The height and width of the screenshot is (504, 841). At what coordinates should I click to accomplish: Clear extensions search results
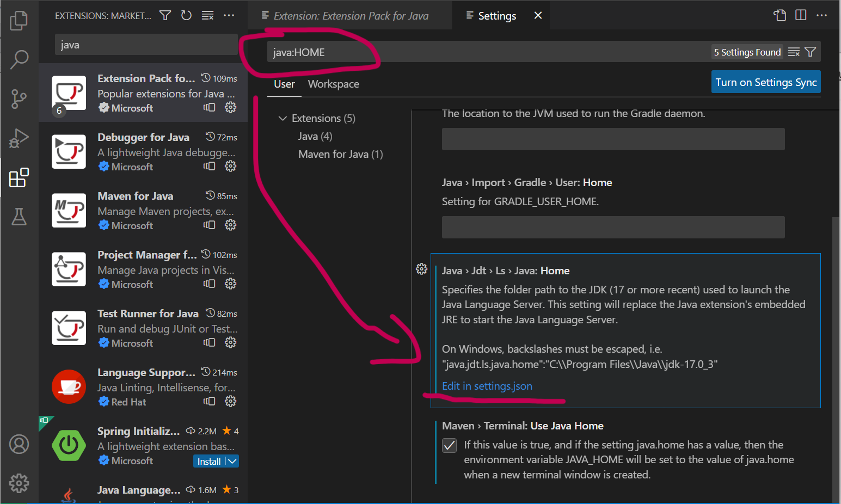pyautogui.click(x=207, y=15)
